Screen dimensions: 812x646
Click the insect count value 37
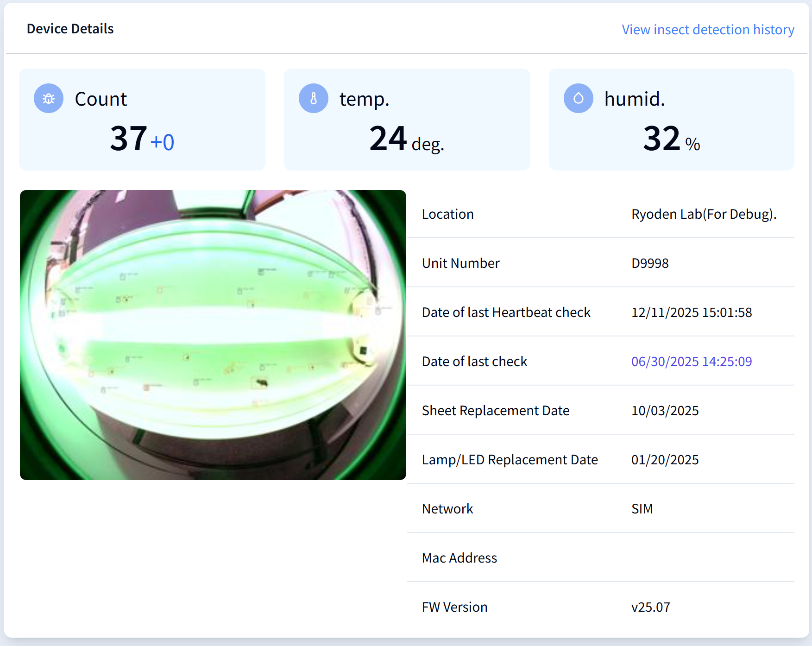tap(128, 139)
